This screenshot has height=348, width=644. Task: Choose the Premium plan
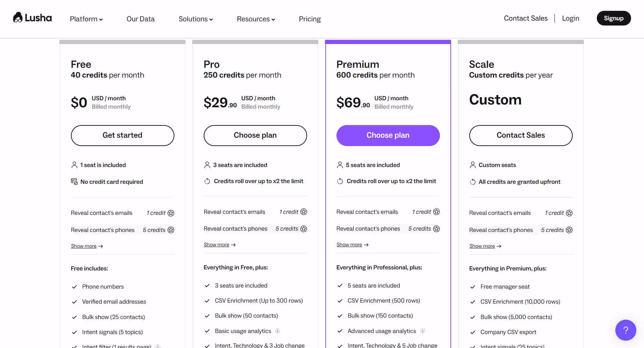click(388, 135)
